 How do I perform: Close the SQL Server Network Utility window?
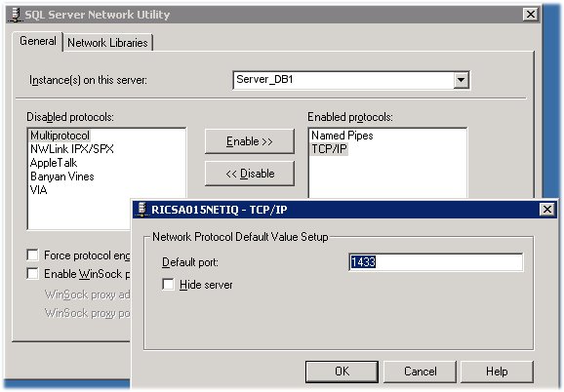[x=531, y=15]
